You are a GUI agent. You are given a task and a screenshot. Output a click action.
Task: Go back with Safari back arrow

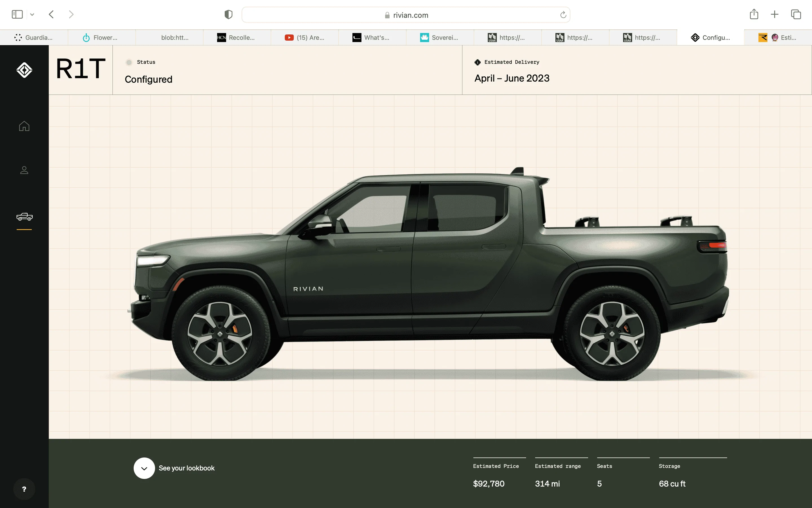pos(51,14)
